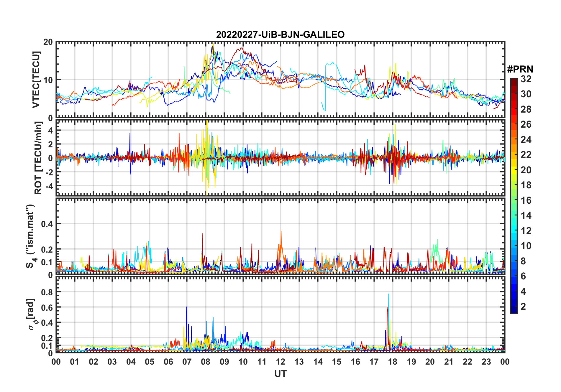Click x-axis hour label 19
561x392 pixels.
(411, 362)
